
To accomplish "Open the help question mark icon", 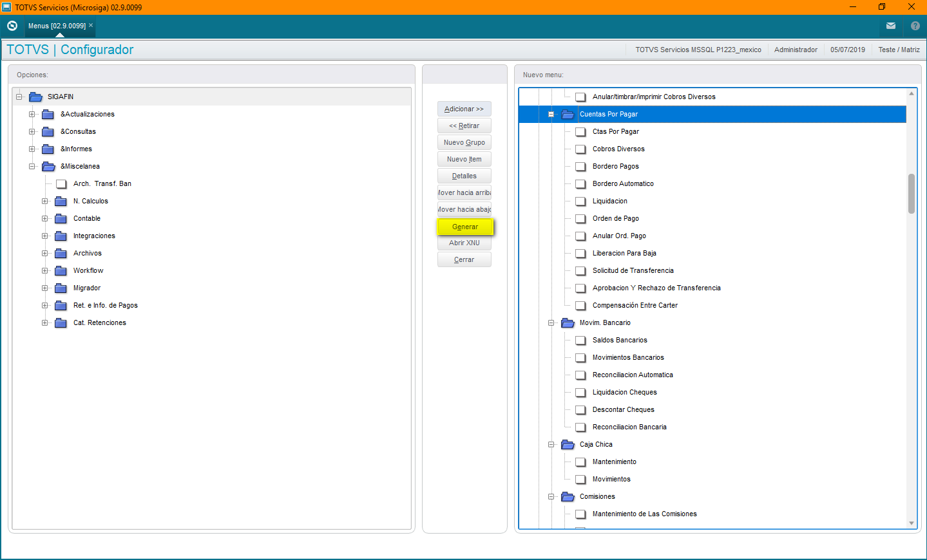I will click(x=915, y=26).
